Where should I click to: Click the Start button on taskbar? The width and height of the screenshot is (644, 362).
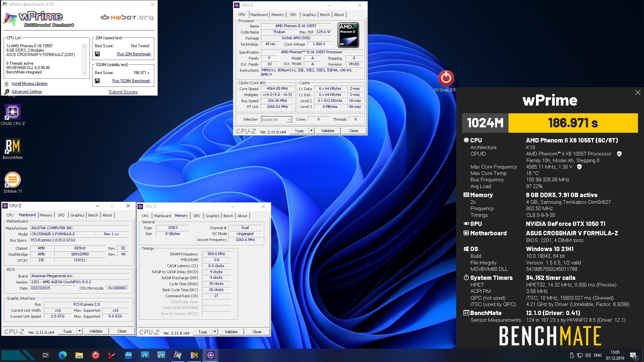[18, 355]
